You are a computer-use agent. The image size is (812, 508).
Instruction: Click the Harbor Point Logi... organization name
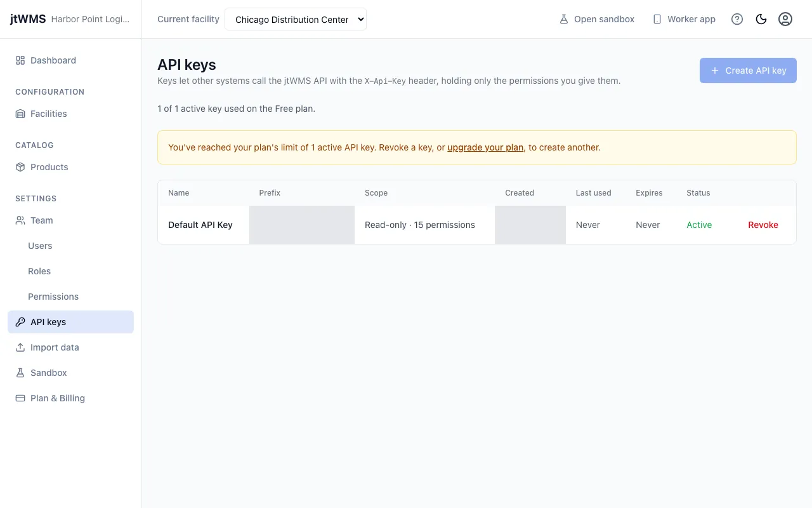tap(90, 19)
